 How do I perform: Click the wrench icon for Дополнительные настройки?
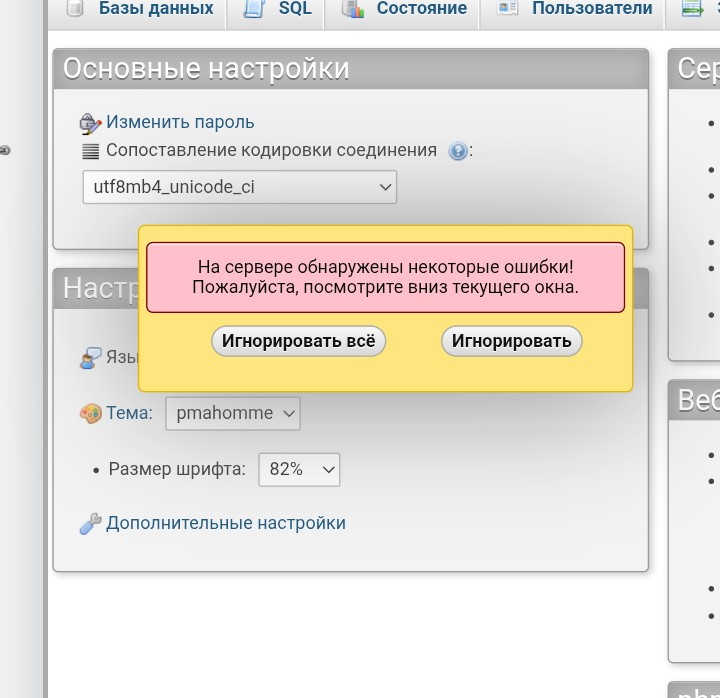pos(91,524)
